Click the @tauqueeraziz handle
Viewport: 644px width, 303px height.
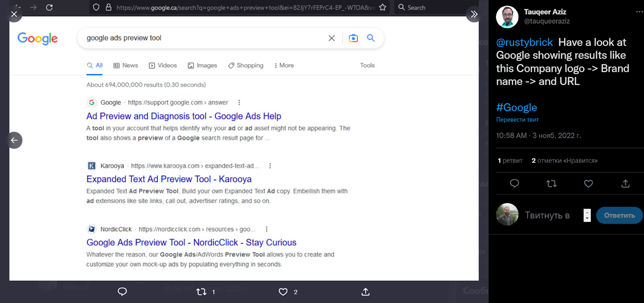(547, 21)
